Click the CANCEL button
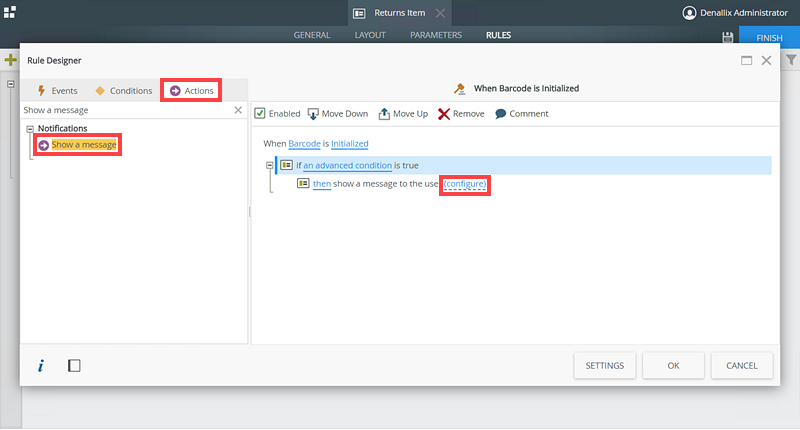Image resolution: width=800 pixels, height=430 pixels. point(742,366)
